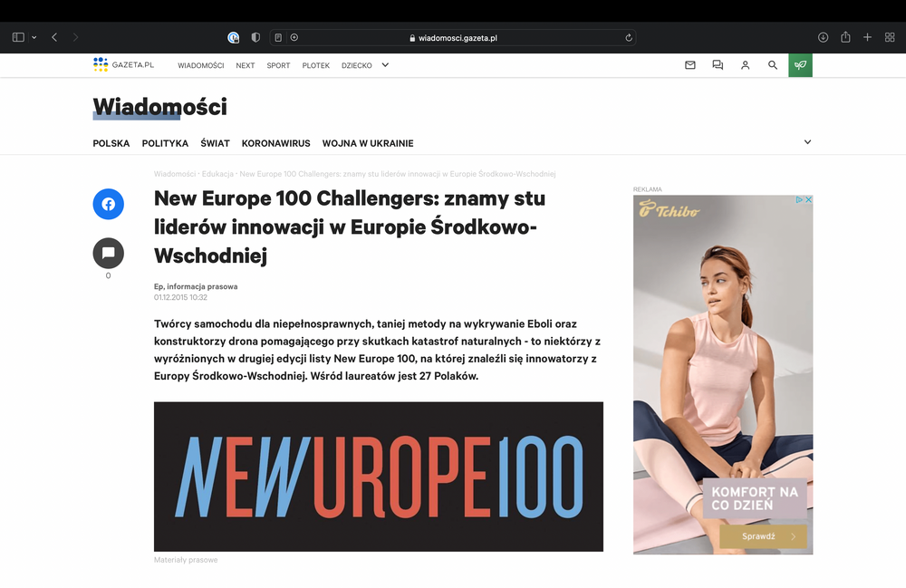Go to WIADOMOŚCI in top navigation

201,65
